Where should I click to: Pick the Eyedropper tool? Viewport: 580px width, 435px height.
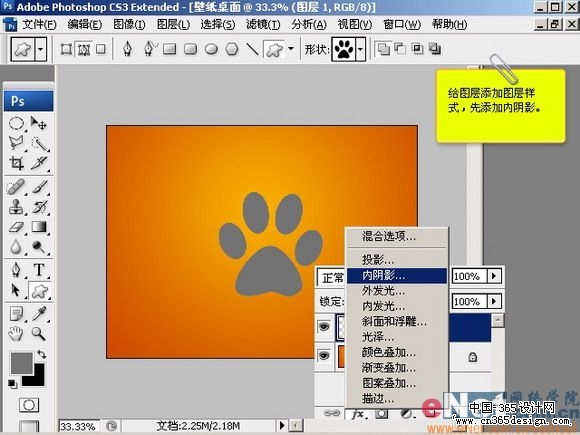39,313
